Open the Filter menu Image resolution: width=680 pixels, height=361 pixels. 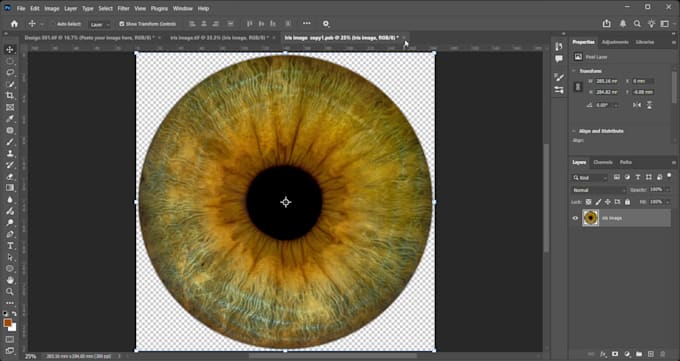[x=124, y=8]
